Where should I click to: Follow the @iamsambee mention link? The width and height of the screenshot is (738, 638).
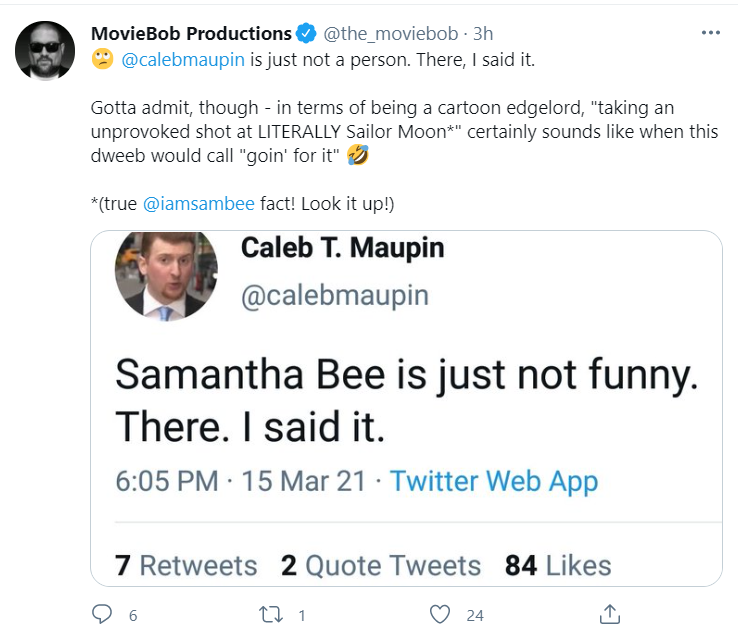(199, 204)
